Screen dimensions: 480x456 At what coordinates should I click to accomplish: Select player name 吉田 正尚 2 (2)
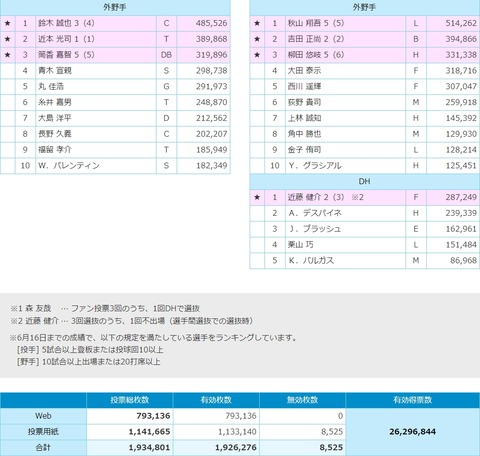pos(316,39)
